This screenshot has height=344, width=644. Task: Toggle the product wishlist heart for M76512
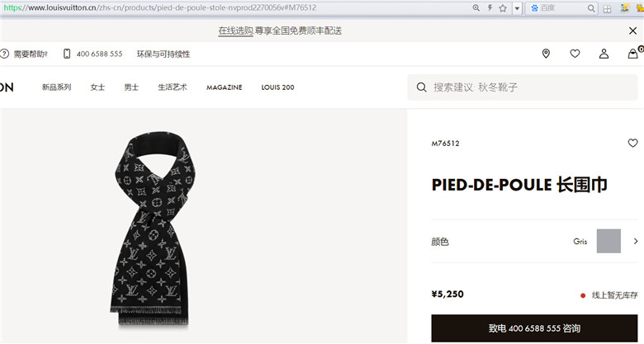coord(632,143)
